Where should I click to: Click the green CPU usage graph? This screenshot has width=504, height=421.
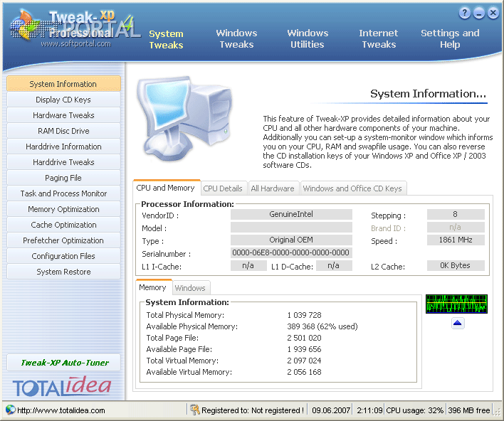[x=456, y=304]
